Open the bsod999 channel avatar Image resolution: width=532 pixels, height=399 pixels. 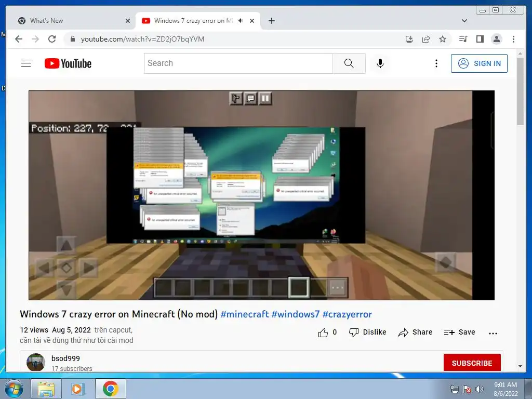click(36, 362)
